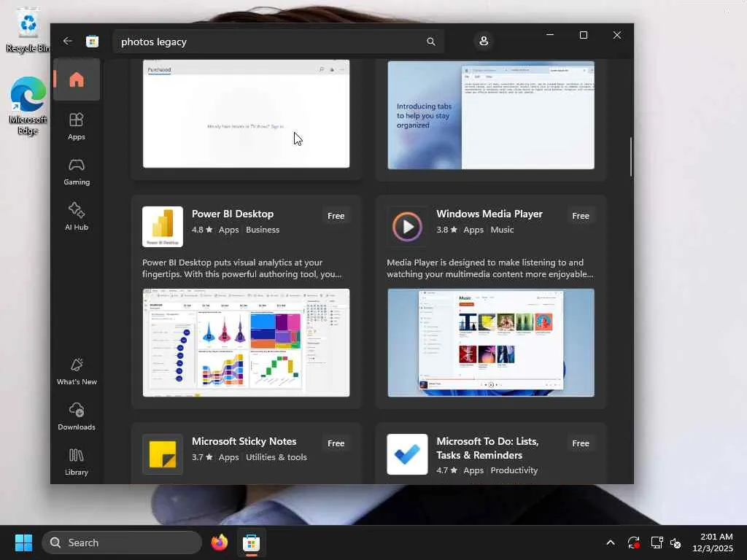Open the 'Introducing tabs' screenshot thumbnail
The image size is (747, 560).
point(491,114)
